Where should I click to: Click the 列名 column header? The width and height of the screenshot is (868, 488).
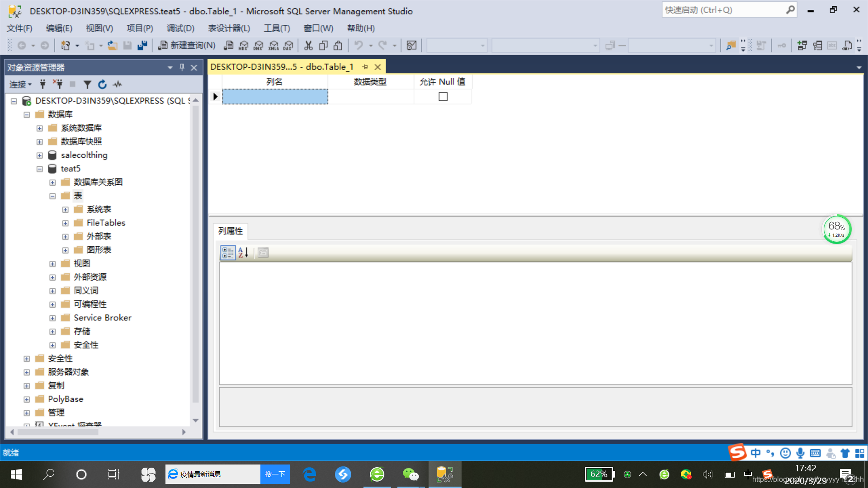tap(274, 82)
